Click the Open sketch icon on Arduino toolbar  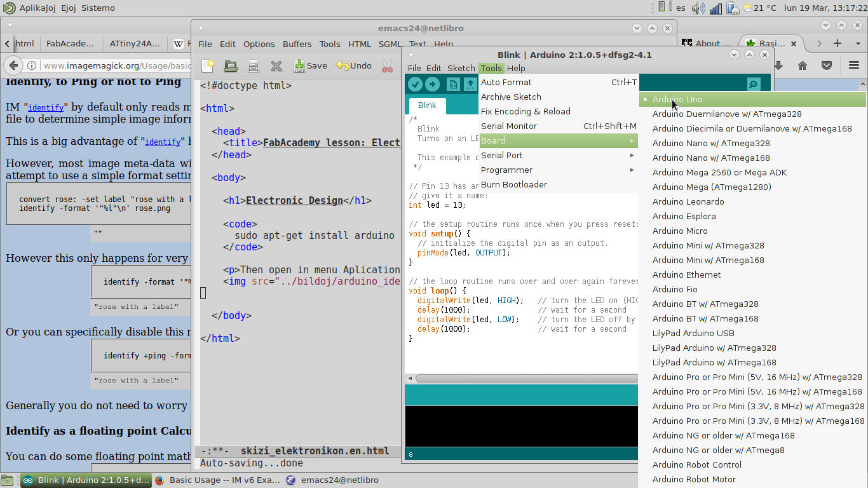[x=470, y=84]
